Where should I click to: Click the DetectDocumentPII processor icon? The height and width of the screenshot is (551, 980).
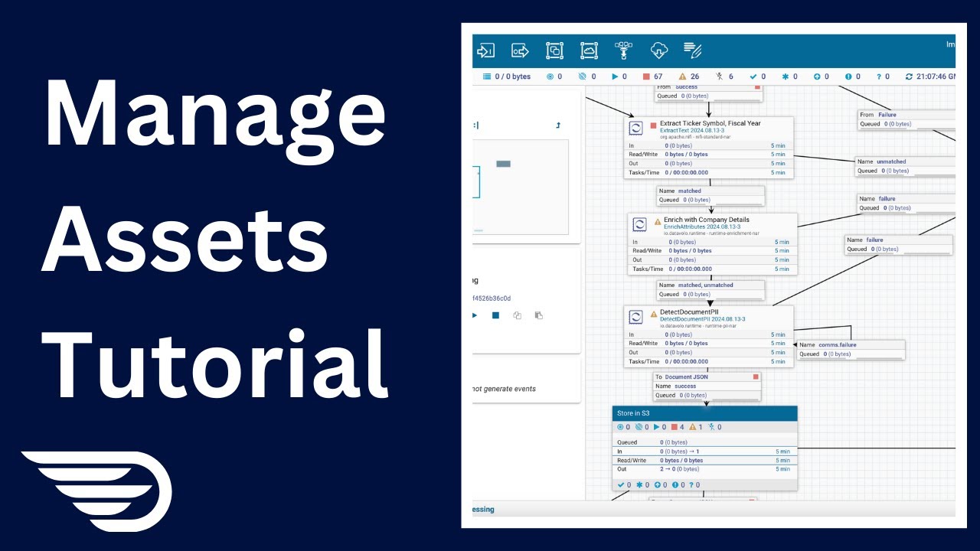(636, 317)
